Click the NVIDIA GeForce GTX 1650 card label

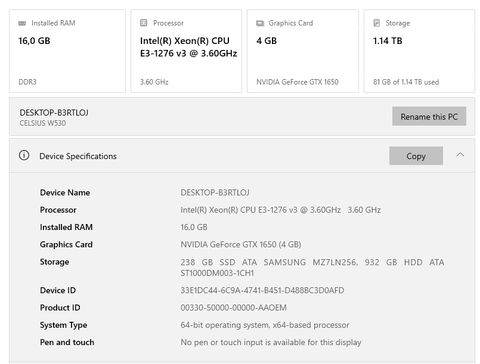point(297,82)
